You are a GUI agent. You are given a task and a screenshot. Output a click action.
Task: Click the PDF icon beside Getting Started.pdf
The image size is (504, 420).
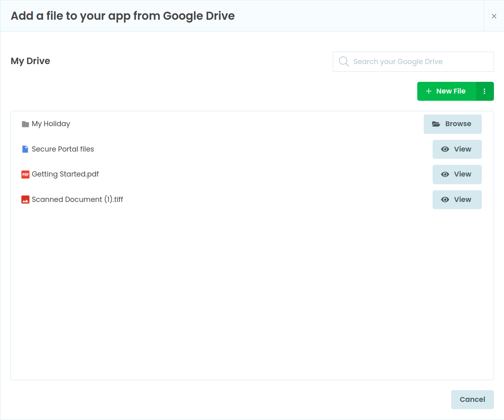tap(25, 174)
